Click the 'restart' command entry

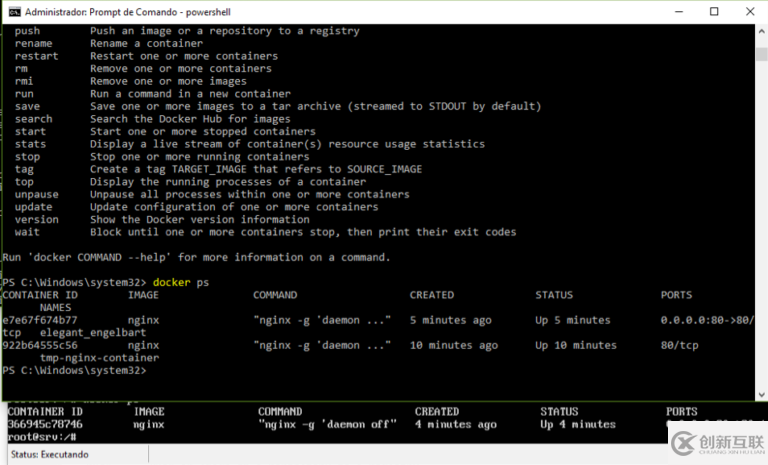(x=36, y=56)
